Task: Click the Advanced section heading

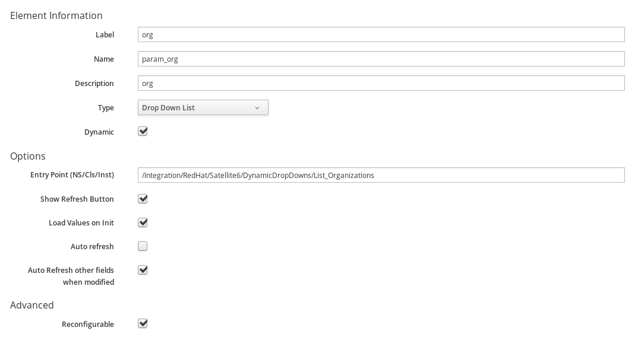Action: point(32,305)
